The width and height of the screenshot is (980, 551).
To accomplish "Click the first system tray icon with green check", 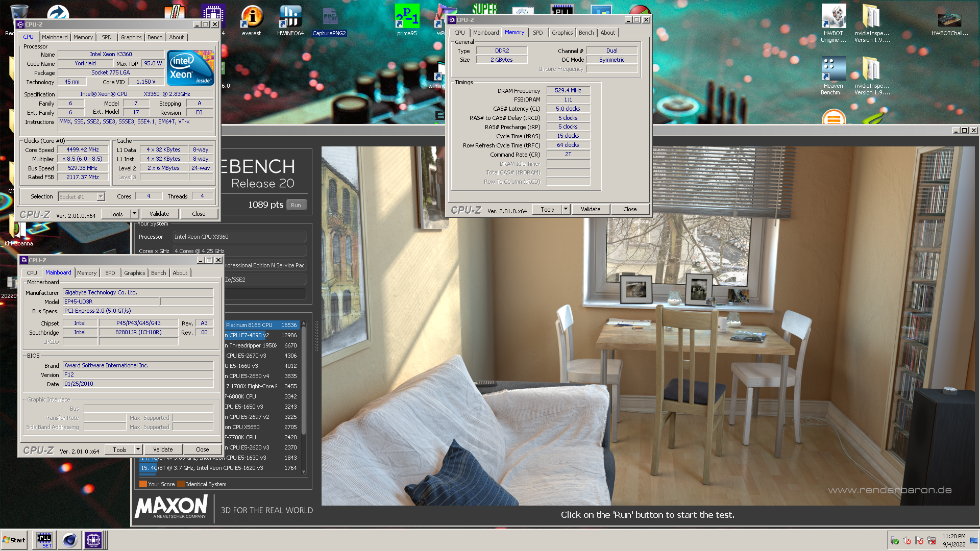I will (895, 541).
